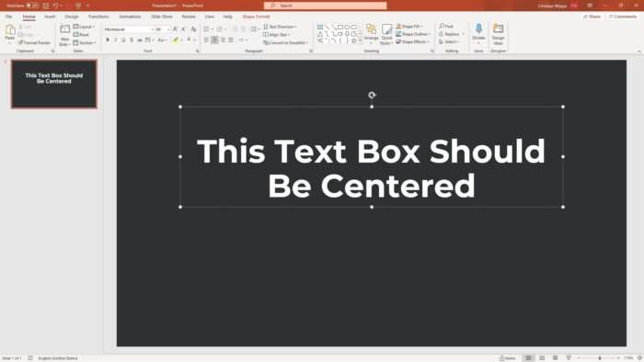The height and width of the screenshot is (362, 644).
Task: Toggle center text alignment
Action: point(214,40)
